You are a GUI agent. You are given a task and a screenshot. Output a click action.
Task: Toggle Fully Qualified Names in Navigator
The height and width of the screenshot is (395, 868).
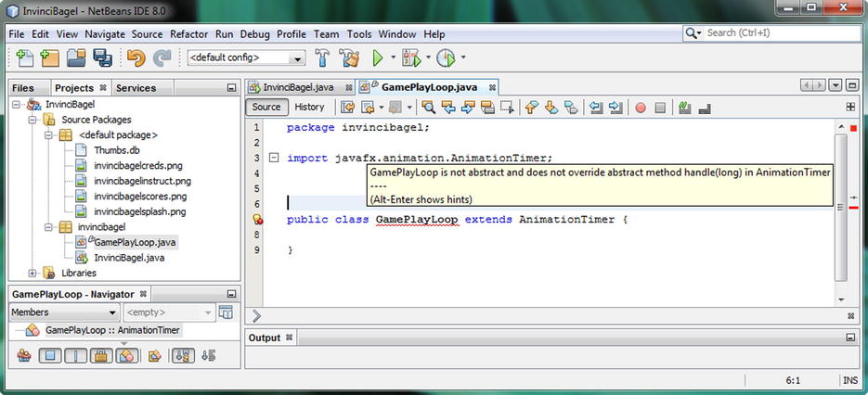(155, 356)
